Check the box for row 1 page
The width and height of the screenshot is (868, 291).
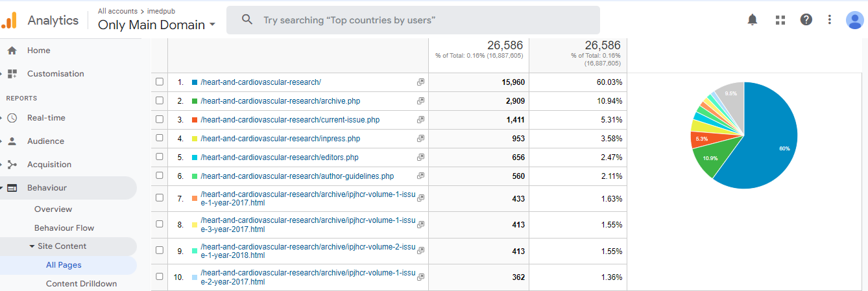pyautogui.click(x=160, y=82)
